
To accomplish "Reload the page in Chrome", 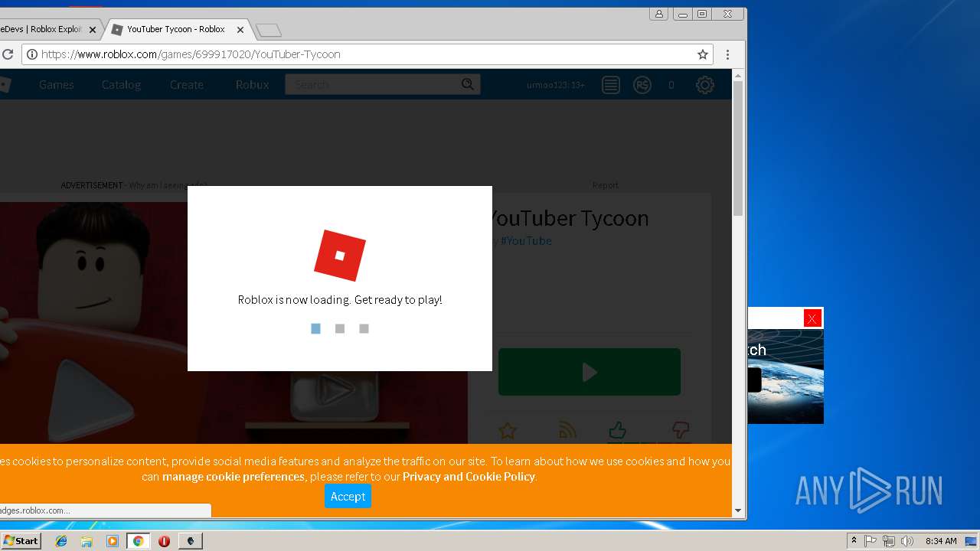I will click(8, 54).
